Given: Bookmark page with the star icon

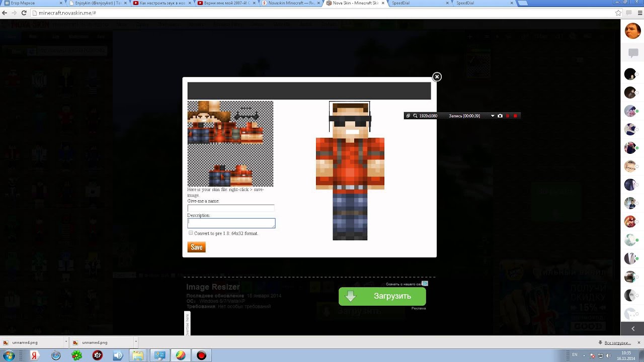Looking at the screenshot, I should [x=618, y=13].
